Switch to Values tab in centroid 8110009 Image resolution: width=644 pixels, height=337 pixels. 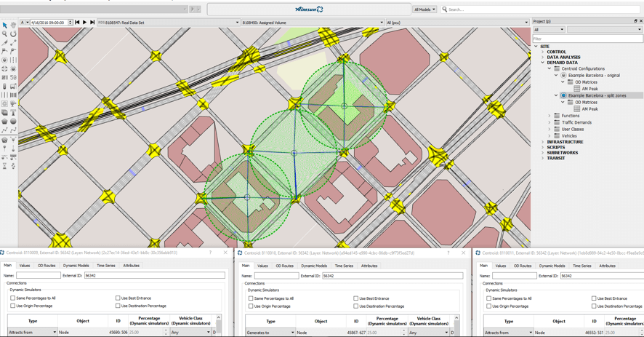pyautogui.click(x=25, y=266)
